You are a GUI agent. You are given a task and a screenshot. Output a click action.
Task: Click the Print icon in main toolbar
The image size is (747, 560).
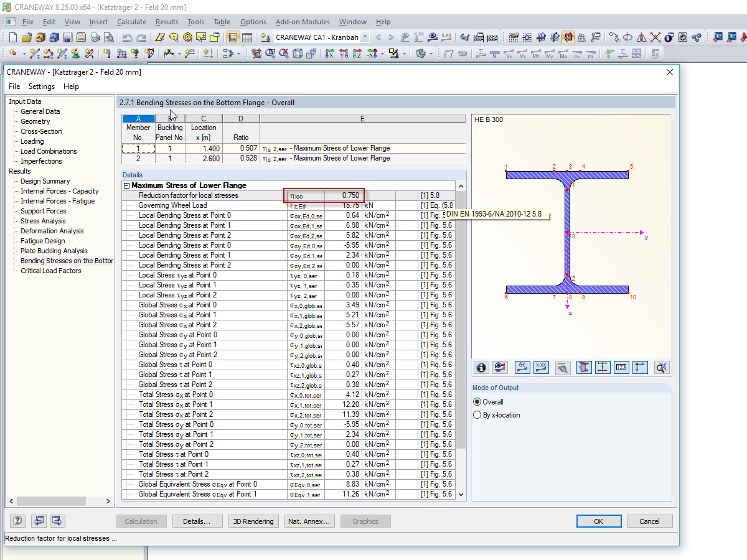(x=95, y=37)
